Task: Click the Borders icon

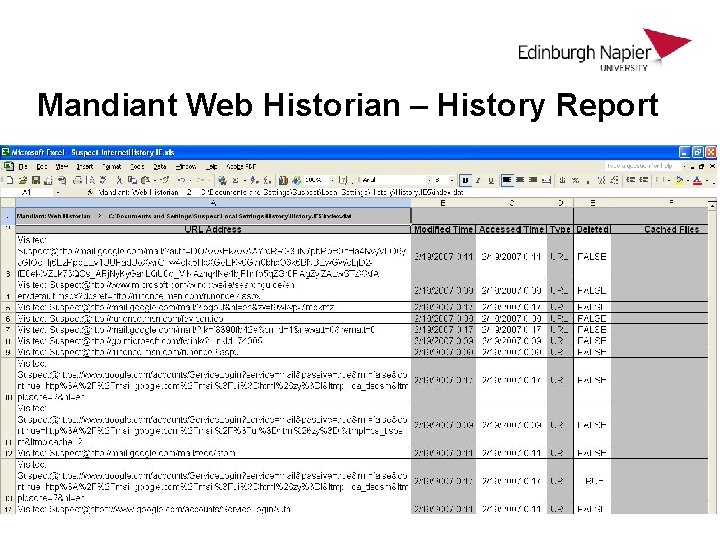Action: click(659, 180)
